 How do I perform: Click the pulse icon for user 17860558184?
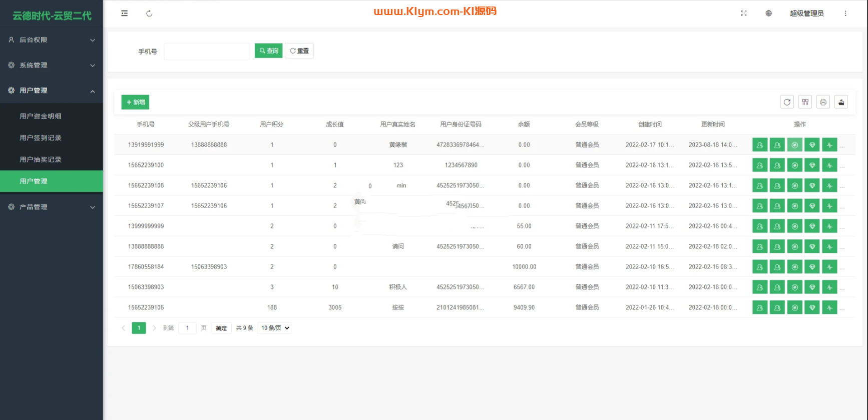tap(830, 267)
